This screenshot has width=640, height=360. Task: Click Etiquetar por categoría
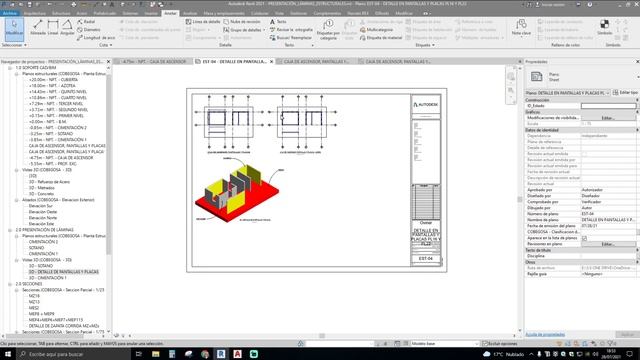[328, 30]
